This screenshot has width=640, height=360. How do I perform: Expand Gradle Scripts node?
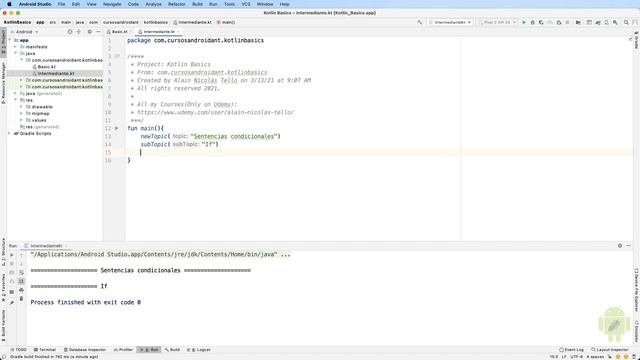click(10, 133)
